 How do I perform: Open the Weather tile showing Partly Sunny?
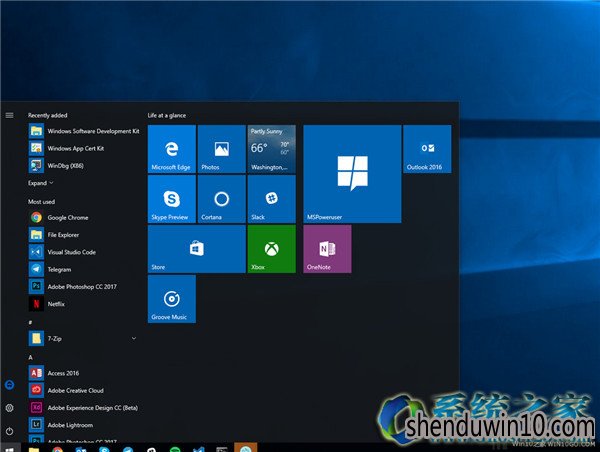point(272,149)
